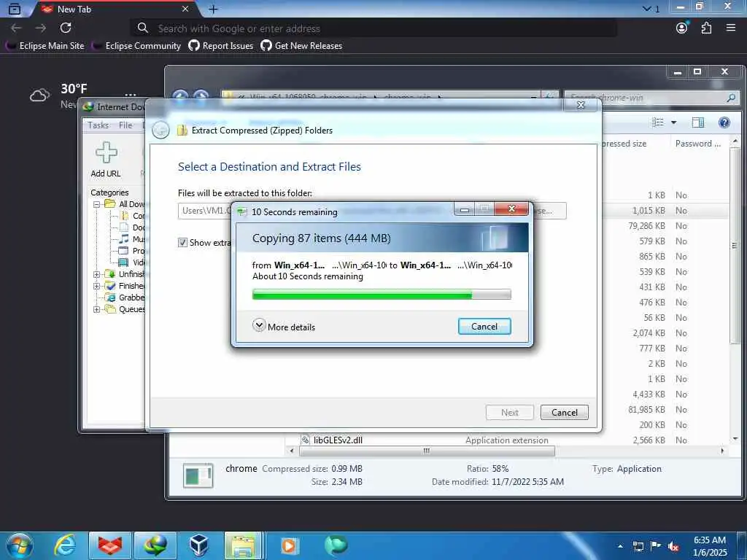Launch Internet Explorer from taskbar
Image resolution: width=747 pixels, height=560 pixels.
pyautogui.click(x=65, y=545)
